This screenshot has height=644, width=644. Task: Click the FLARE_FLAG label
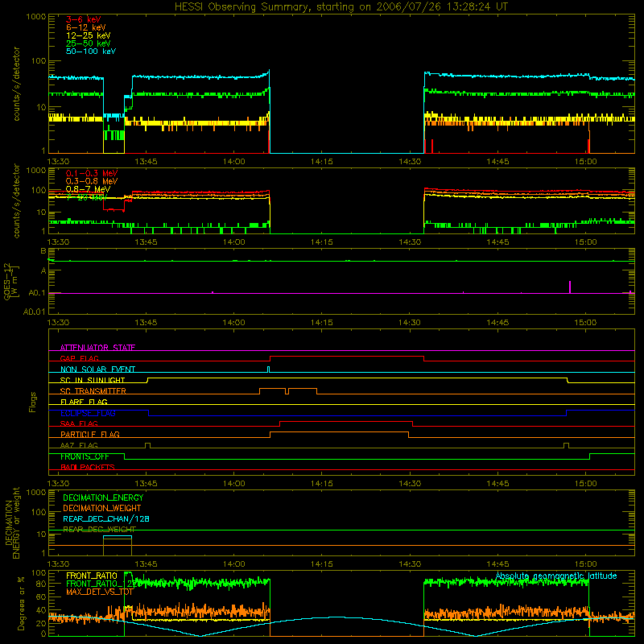(84, 402)
